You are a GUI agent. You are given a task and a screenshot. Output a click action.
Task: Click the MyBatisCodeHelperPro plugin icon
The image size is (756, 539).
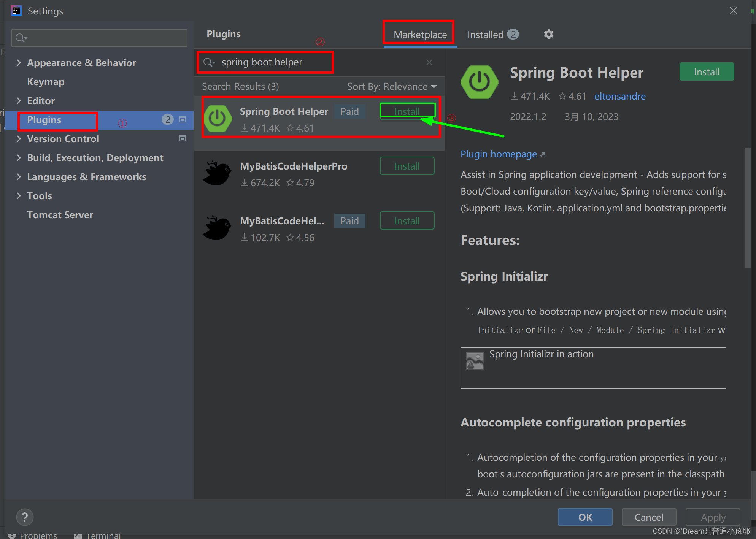pos(217,173)
